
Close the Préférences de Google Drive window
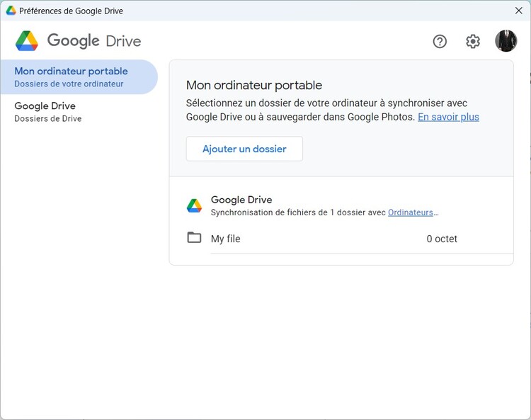point(518,11)
